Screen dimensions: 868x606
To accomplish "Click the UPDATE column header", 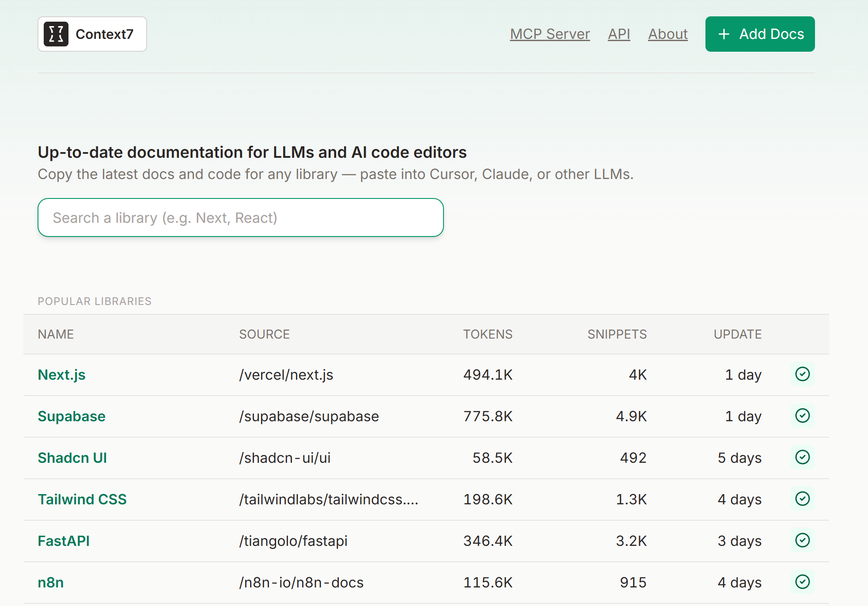I will click(738, 334).
